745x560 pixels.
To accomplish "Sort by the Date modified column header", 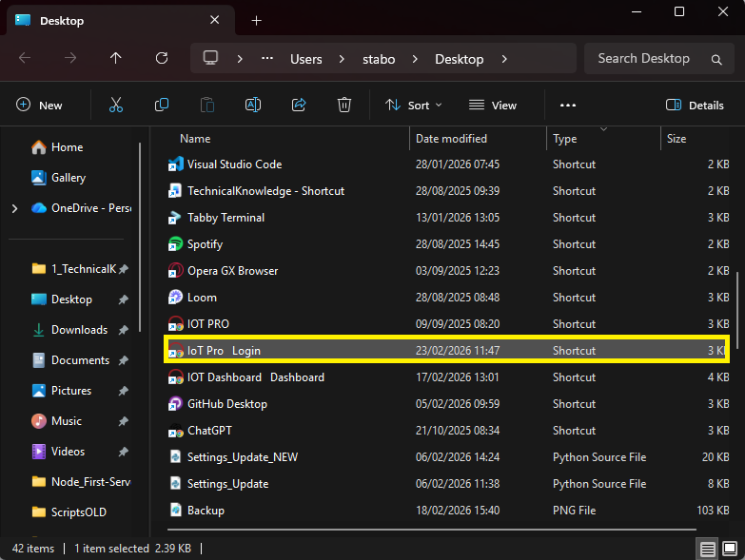I will [451, 139].
